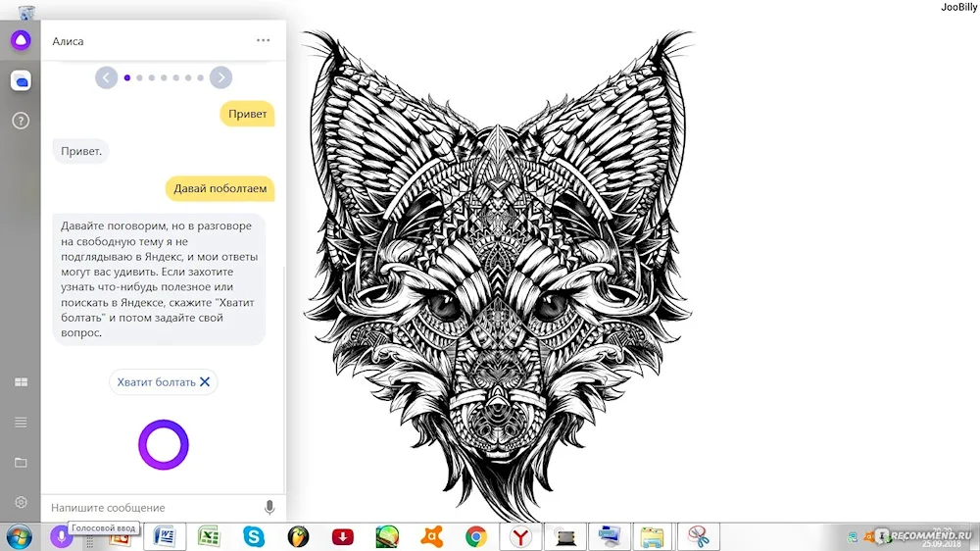Go to next suggestion card arrow
This screenshot has height=551, width=980.
click(220, 77)
